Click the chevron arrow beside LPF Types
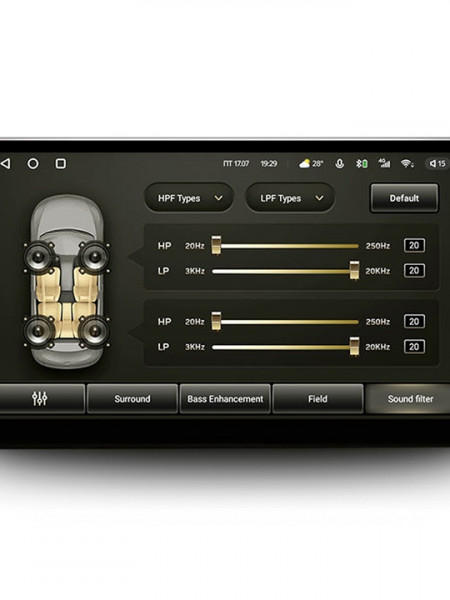 tap(319, 198)
